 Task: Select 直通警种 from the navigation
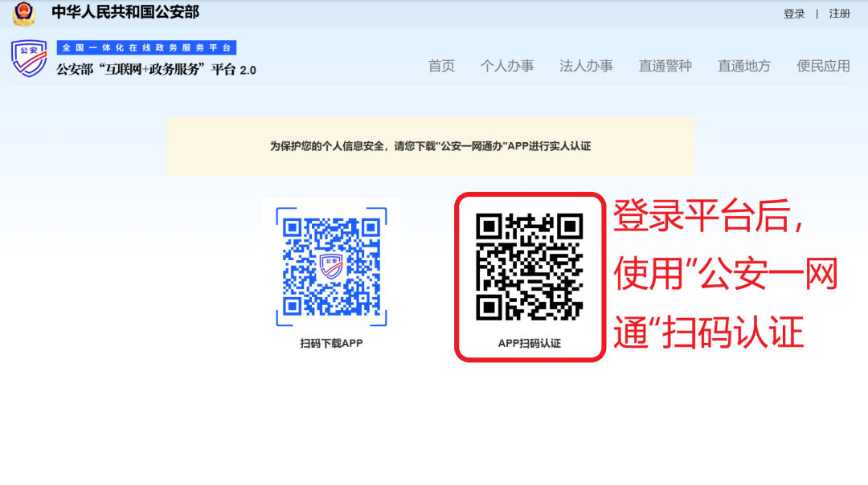(x=664, y=67)
